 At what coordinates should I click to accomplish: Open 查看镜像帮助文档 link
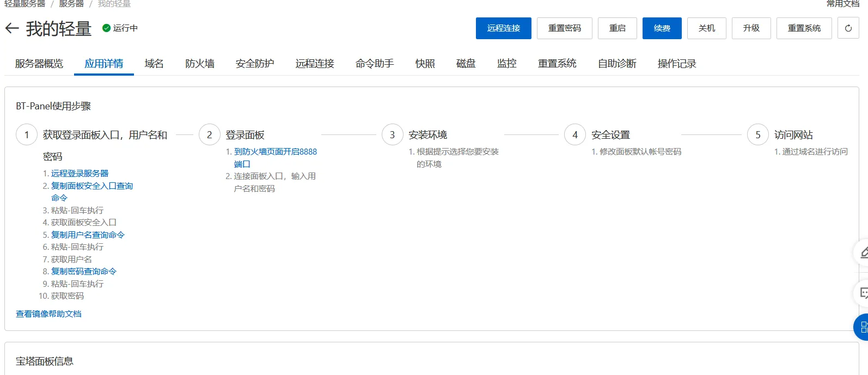tap(48, 314)
